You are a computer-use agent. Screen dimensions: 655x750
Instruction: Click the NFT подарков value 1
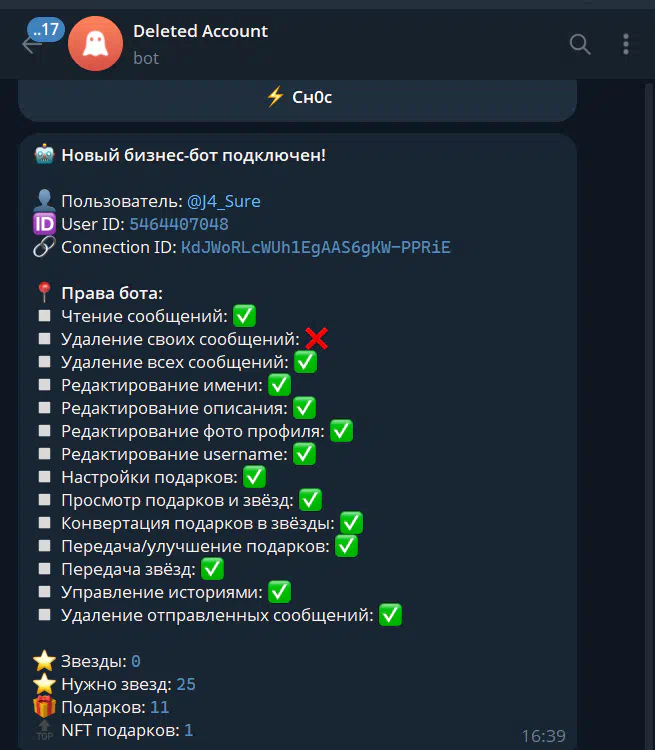coord(189,730)
